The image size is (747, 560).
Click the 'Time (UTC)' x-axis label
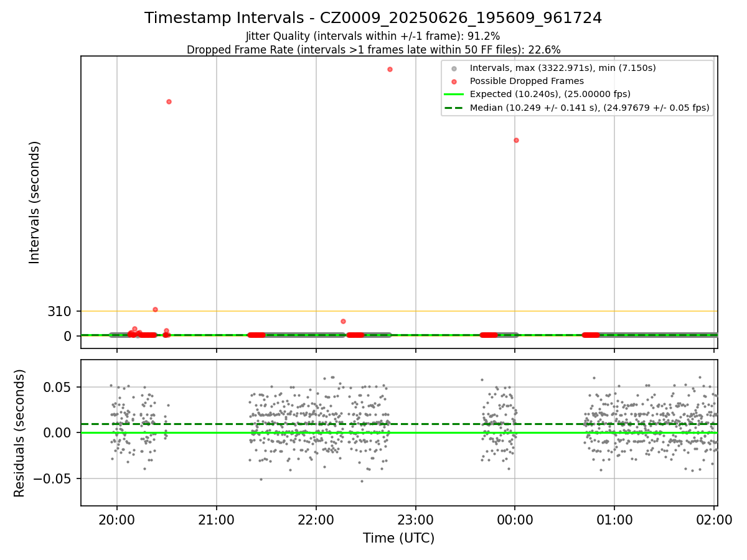[x=399, y=538]
